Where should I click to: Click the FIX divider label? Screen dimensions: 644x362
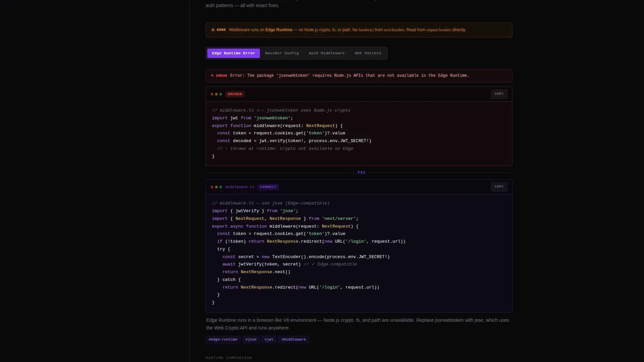(x=359, y=173)
